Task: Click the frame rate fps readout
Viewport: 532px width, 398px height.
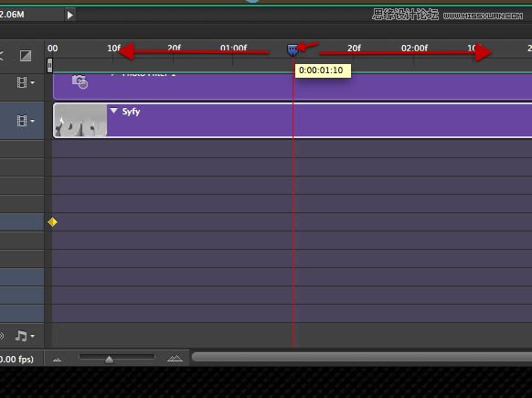Action: pos(16,360)
